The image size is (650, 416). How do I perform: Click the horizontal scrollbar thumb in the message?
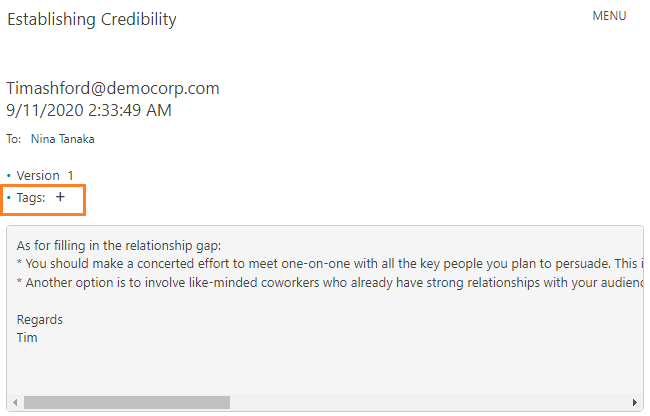(x=127, y=402)
